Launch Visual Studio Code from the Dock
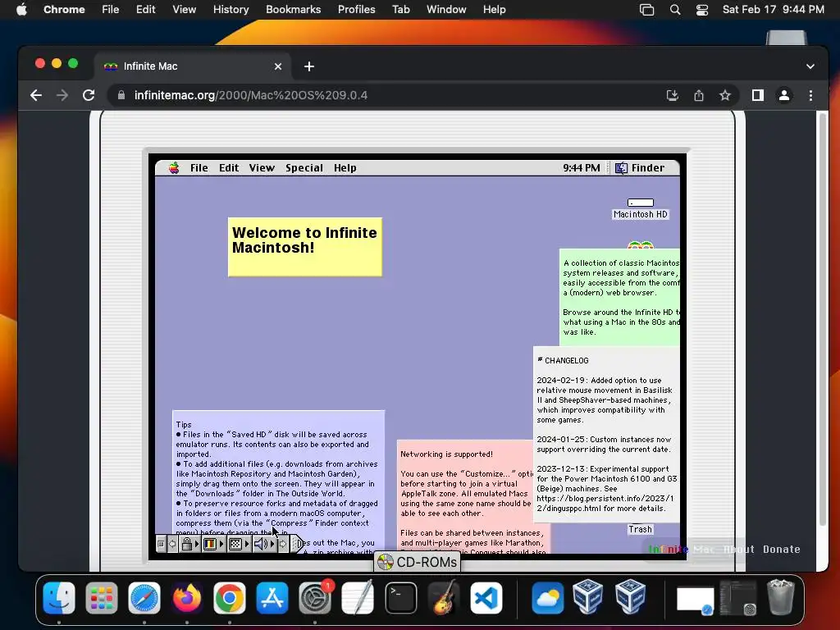 coord(486,598)
